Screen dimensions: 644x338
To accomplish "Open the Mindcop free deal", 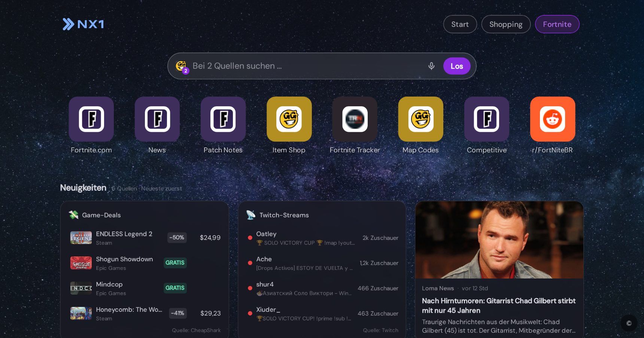I will pyautogui.click(x=145, y=288).
